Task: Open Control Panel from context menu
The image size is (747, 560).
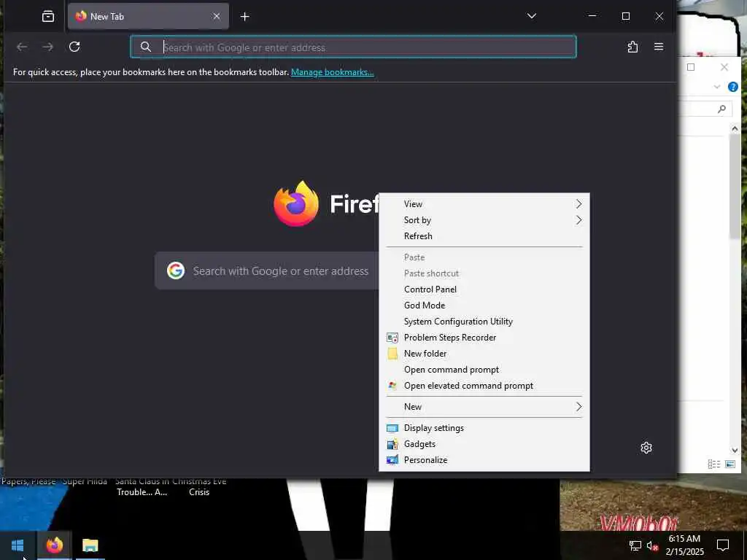Action: 484,289
